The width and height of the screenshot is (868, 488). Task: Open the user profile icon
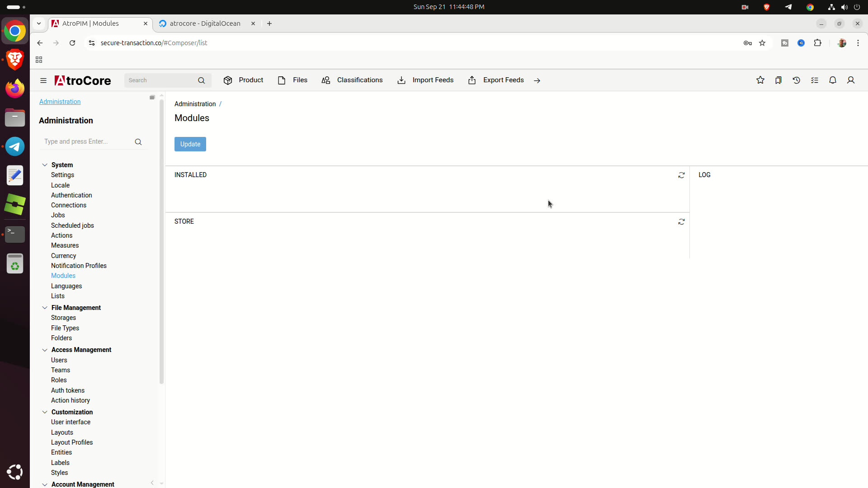(851, 80)
